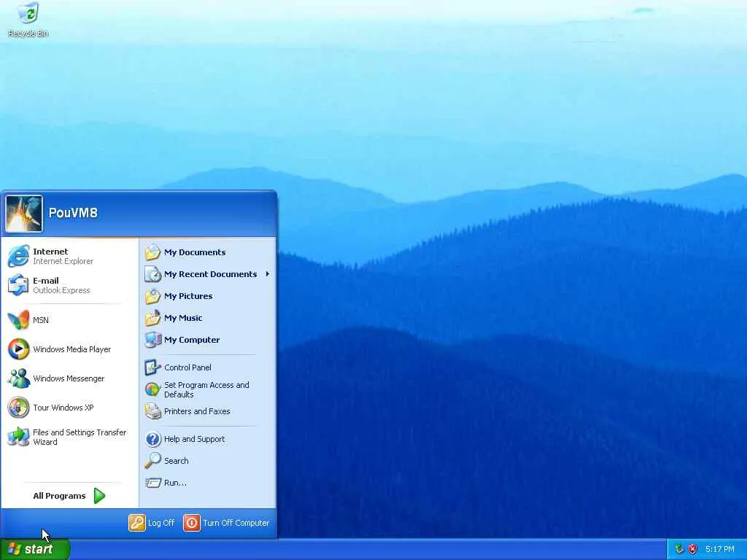The height and width of the screenshot is (560, 747).
Task: Click the Help and Support text
Action: pyautogui.click(x=194, y=439)
